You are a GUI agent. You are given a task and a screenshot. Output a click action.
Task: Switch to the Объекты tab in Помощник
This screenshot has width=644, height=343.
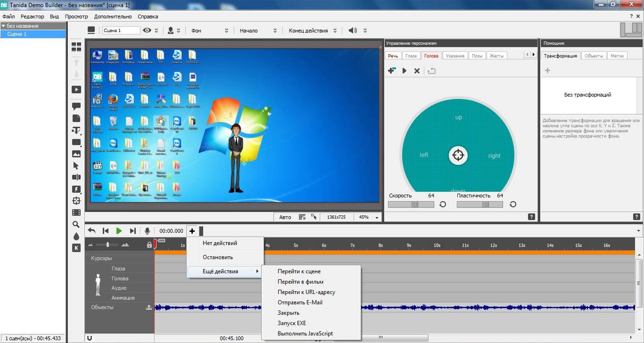tap(594, 56)
